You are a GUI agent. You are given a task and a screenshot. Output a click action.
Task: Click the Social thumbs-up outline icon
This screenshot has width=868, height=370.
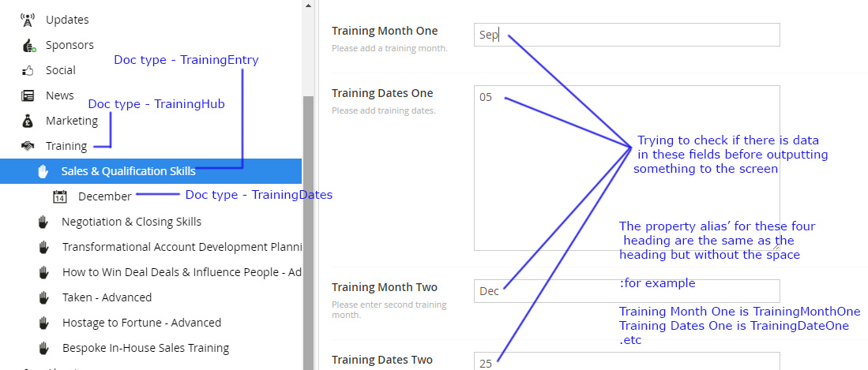(28, 70)
